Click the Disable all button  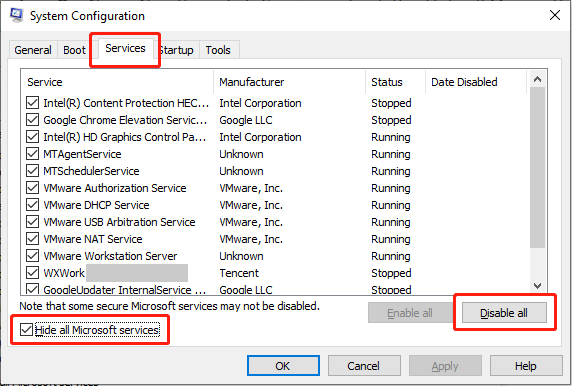coord(504,313)
